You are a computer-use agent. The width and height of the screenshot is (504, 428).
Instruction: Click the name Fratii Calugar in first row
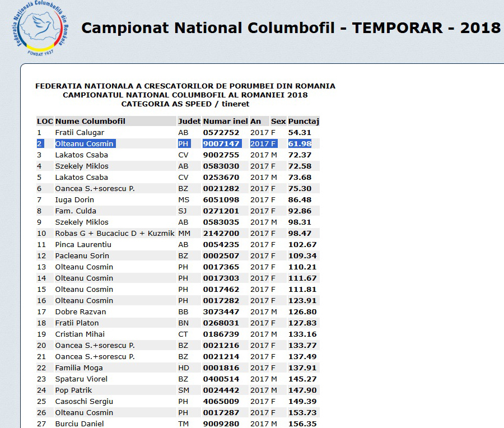(x=80, y=132)
